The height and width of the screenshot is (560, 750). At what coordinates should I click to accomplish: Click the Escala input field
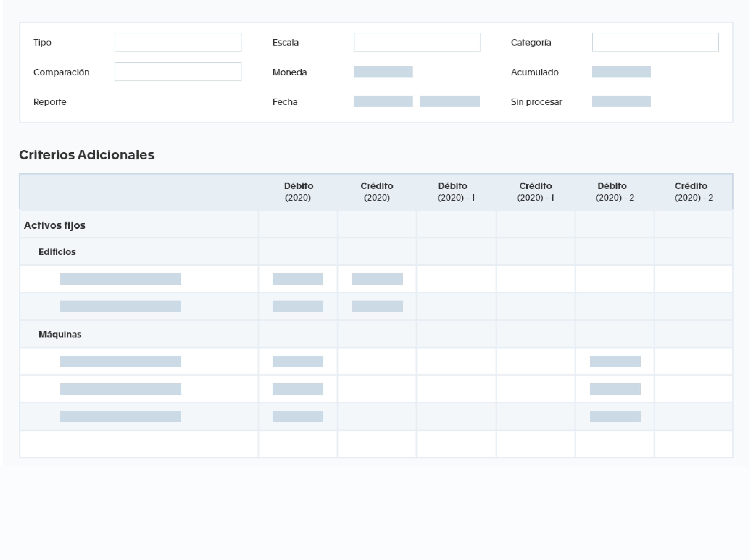tap(417, 42)
